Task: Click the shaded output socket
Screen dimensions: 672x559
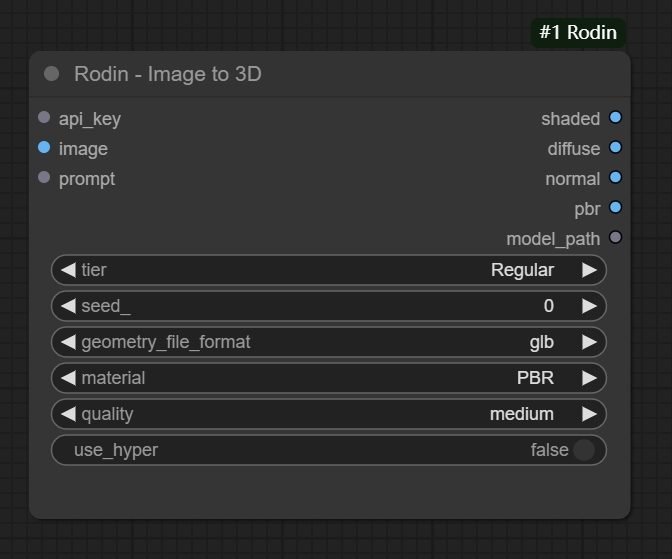Action: (x=615, y=117)
